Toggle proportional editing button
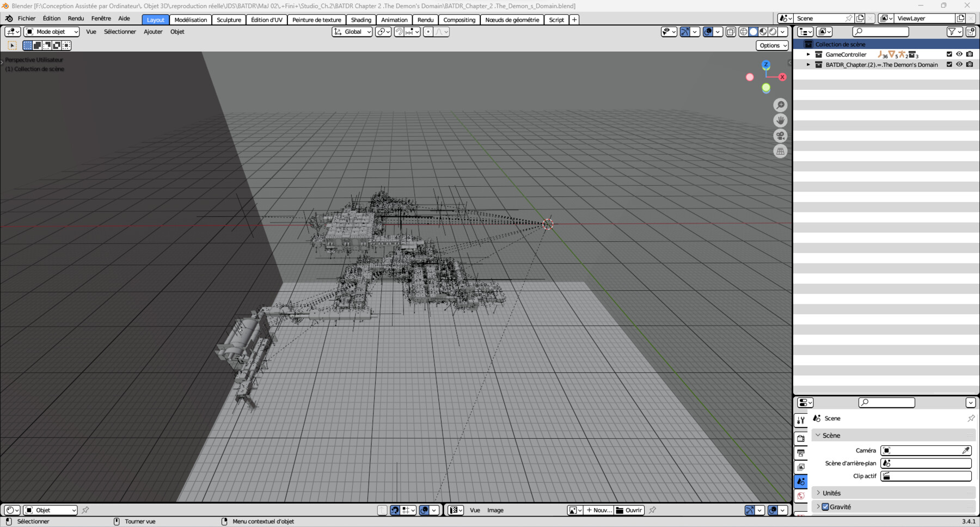The image size is (980, 527). [428, 32]
